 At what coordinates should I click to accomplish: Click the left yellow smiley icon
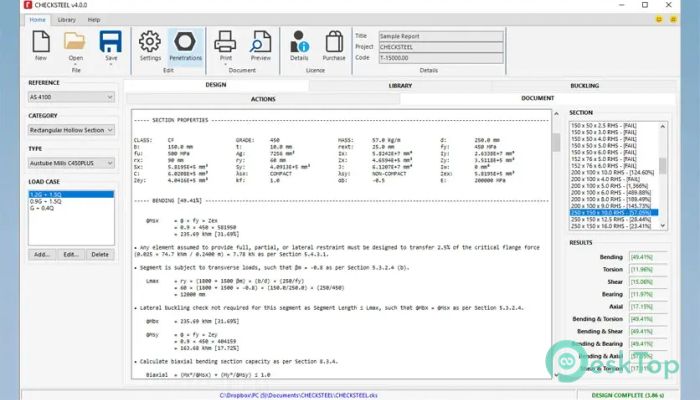point(659,19)
